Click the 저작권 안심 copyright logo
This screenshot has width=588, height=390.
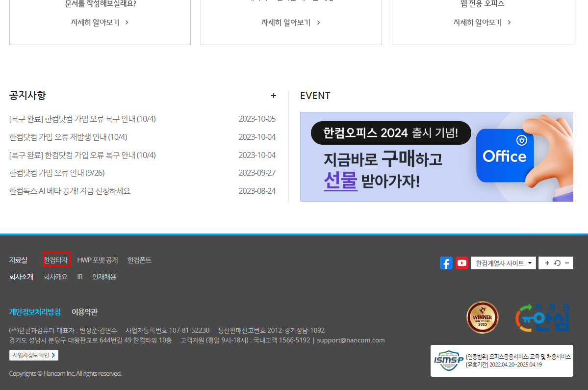coord(542,318)
